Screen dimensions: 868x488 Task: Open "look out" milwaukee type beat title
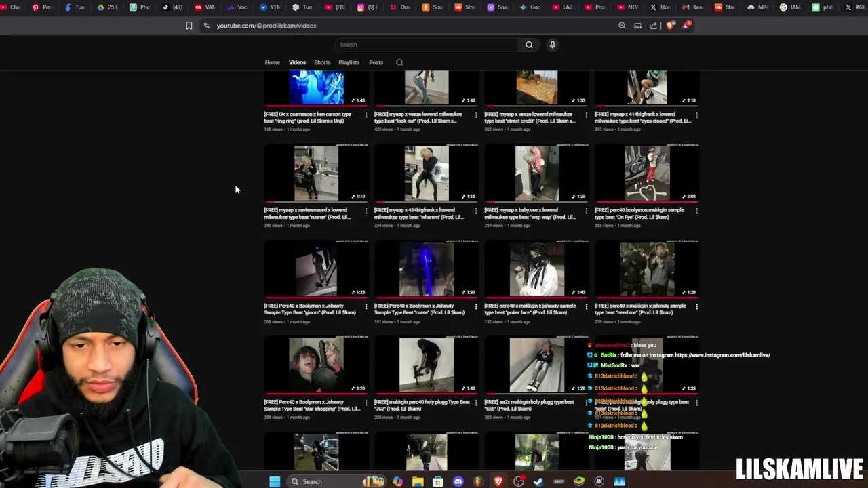point(418,117)
